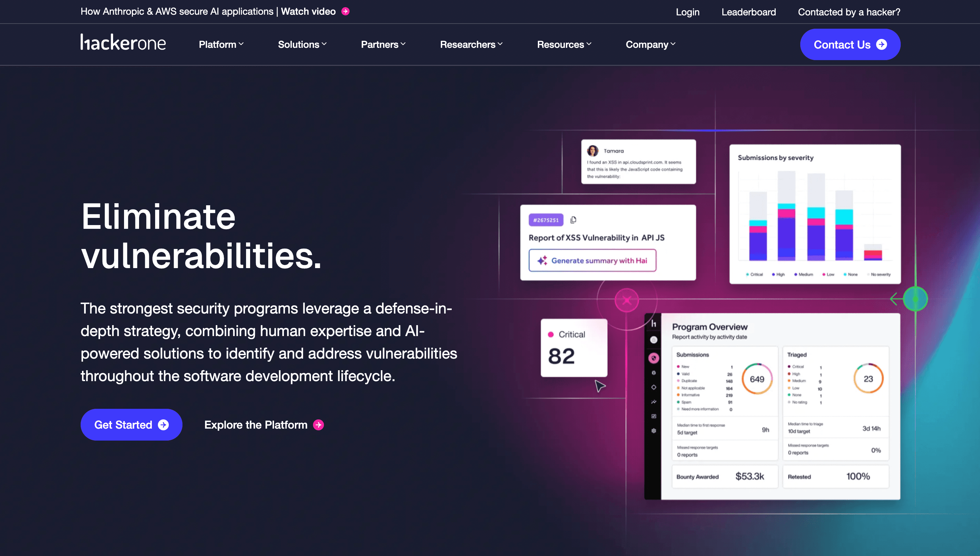This screenshot has height=556, width=980.
Task: Open bug icon in dashboard sidebar
Action: (x=654, y=373)
